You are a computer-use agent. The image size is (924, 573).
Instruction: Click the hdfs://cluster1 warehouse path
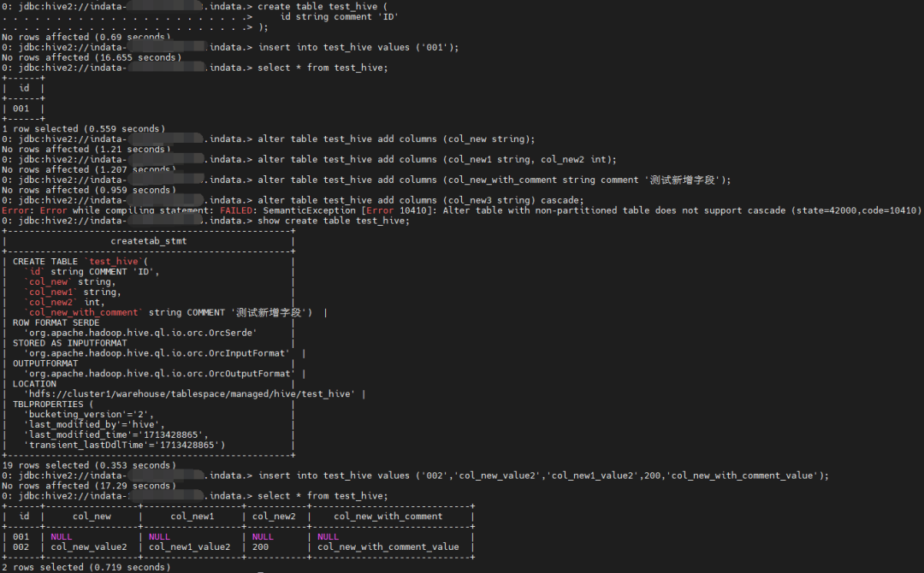click(190, 394)
